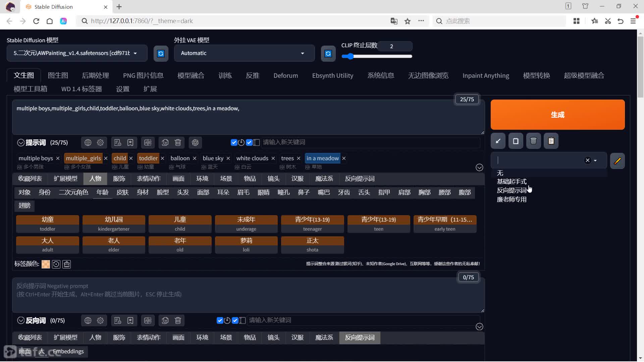644x362 pixels.
Task: Toggle the first blue prompt checkbox
Action: click(x=233, y=142)
